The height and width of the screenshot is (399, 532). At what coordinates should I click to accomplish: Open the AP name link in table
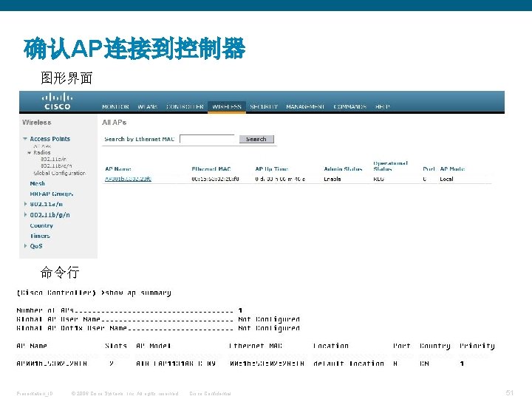[x=128, y=179]
